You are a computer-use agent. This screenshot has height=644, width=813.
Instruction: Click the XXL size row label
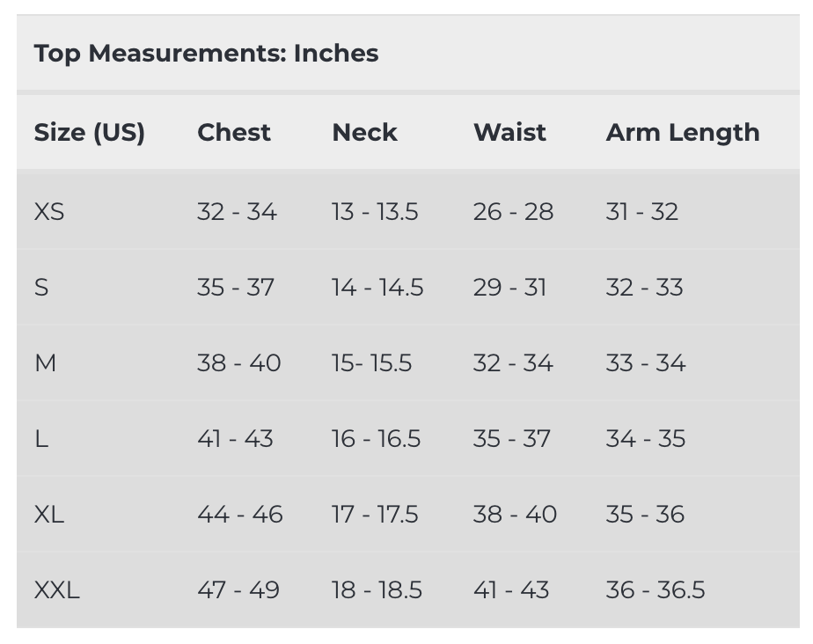click(x=56, y=590)
